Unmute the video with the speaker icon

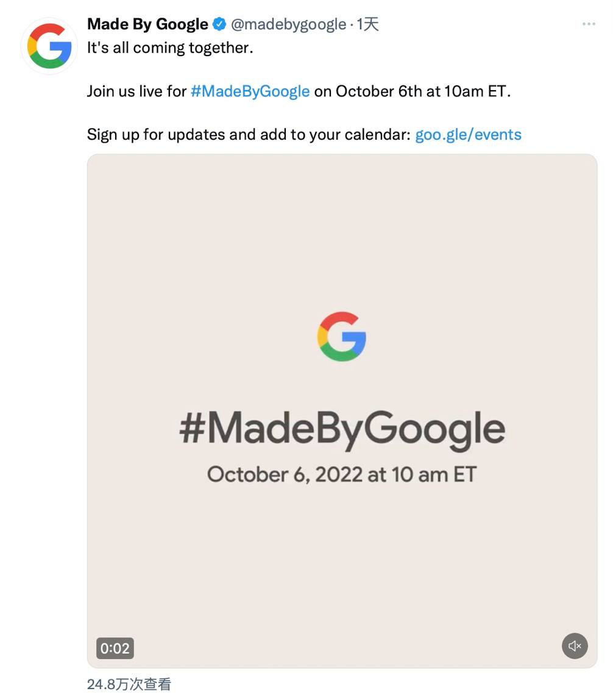pyautogui.click(x=575, y=646)
